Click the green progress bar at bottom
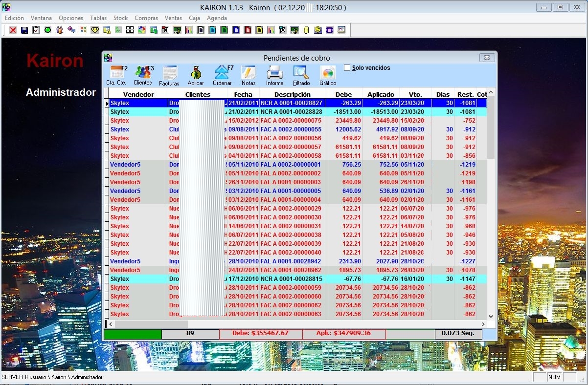This screenshot has height=385, width=588. pyautogui.click(x=133, y=334)
